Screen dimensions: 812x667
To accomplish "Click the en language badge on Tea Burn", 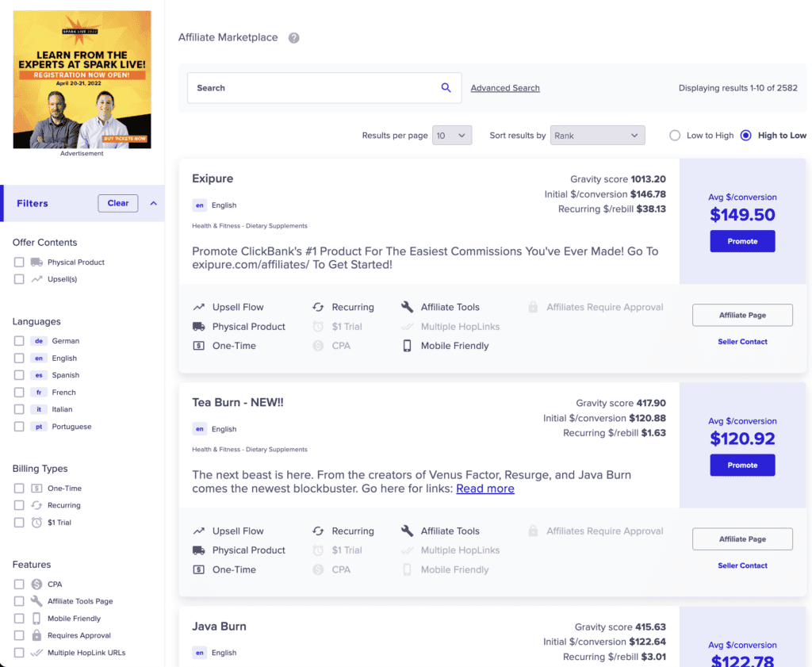I will (199, 429).
